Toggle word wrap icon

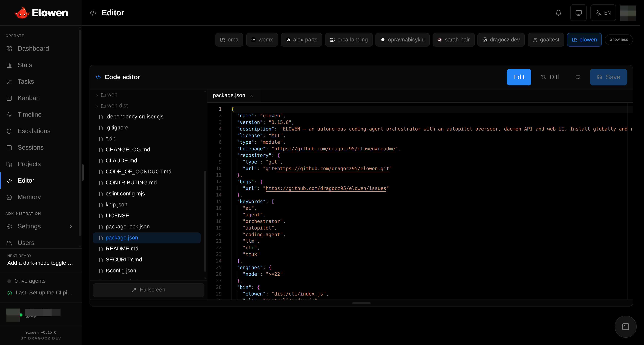click(578, 77)
